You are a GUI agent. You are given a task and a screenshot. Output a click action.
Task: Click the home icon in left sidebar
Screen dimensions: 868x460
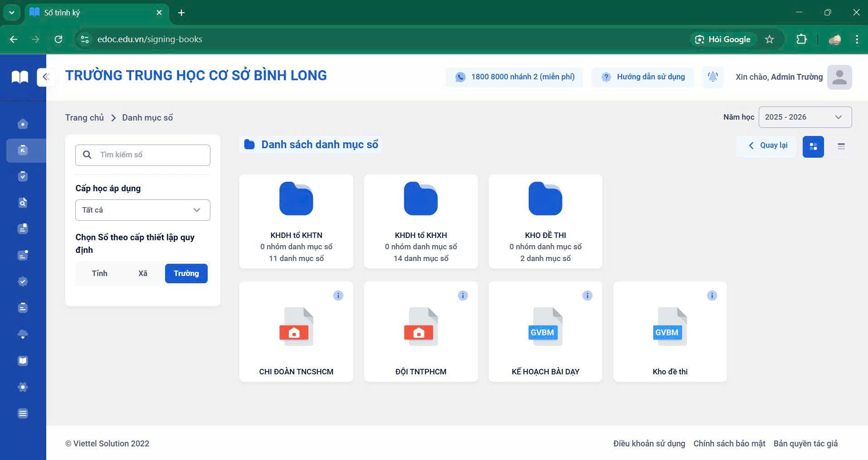click(23, 124)
